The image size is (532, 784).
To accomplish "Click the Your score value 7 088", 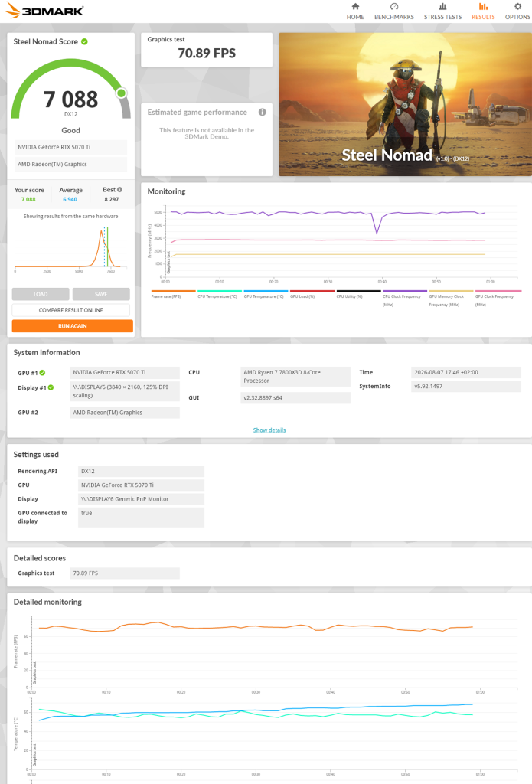I will [28, 199].
